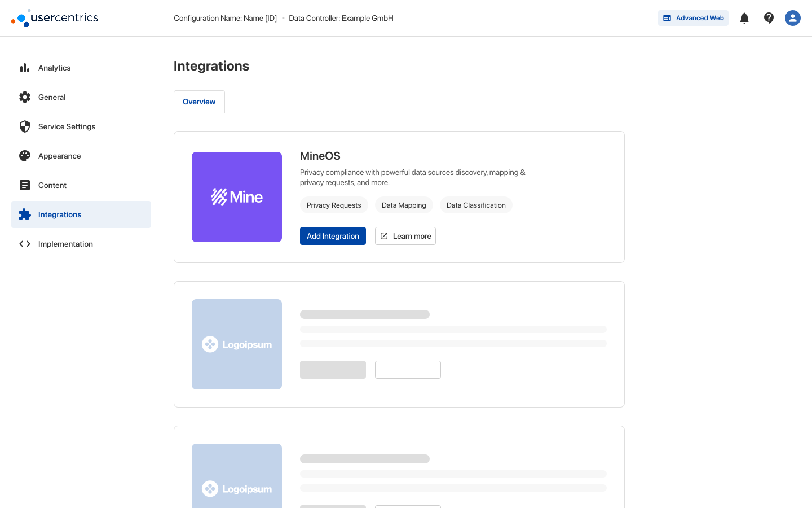Viewport: 812px width, 508px height.
Task: Click the external link icon in Learn more
Action: (384, 236)
